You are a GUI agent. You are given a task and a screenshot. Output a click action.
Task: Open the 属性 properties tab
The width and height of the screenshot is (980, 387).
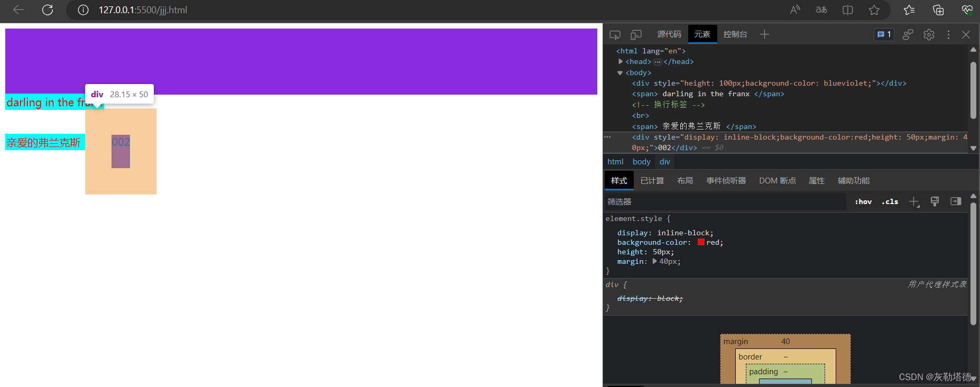[x=817, y=181]
